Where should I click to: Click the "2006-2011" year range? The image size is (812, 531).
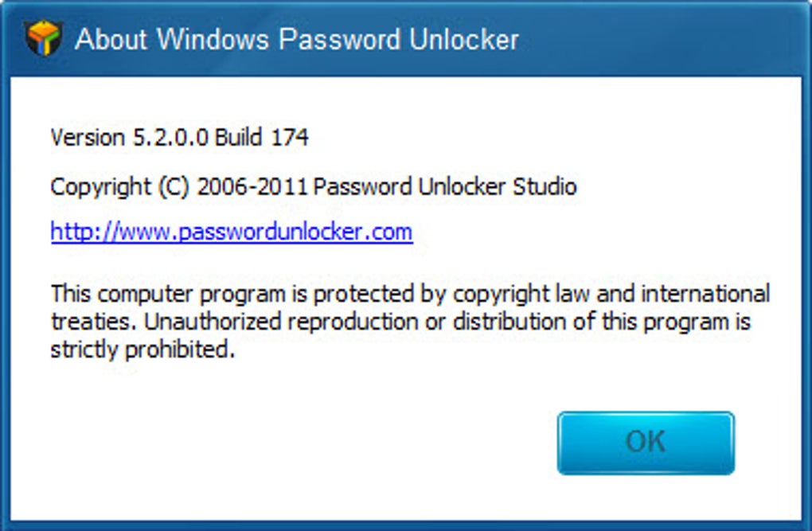click(x=253, y=187)
